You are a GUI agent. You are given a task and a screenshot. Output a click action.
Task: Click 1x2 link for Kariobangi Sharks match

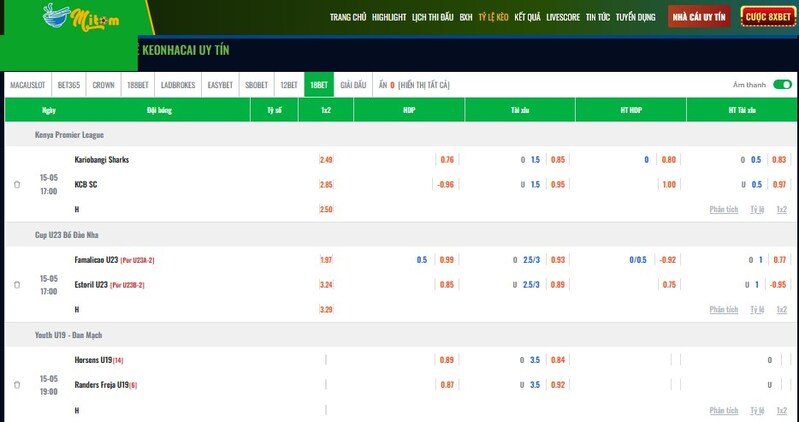click(781, 209)
